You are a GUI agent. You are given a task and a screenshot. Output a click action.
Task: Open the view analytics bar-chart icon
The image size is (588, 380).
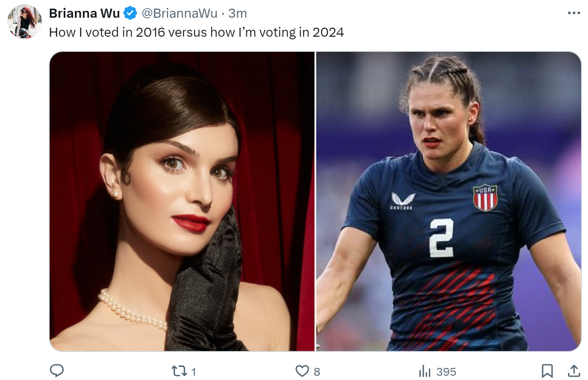[425, 371]
